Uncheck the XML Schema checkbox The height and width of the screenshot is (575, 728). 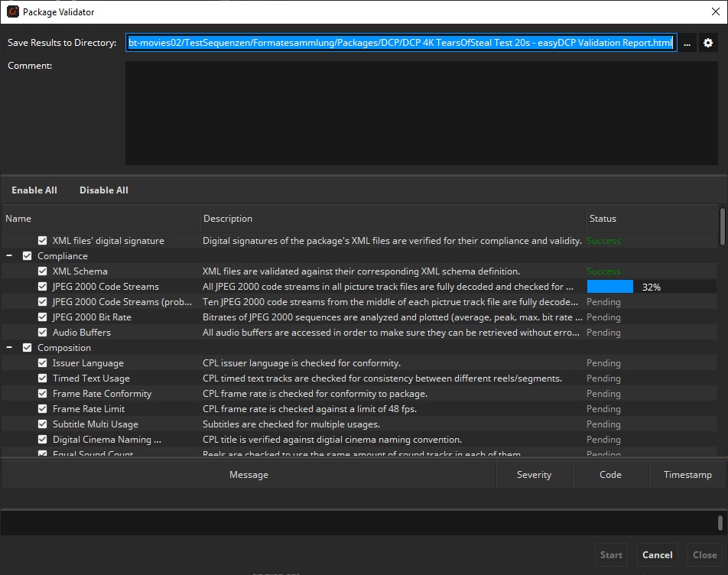coord(43,271)
